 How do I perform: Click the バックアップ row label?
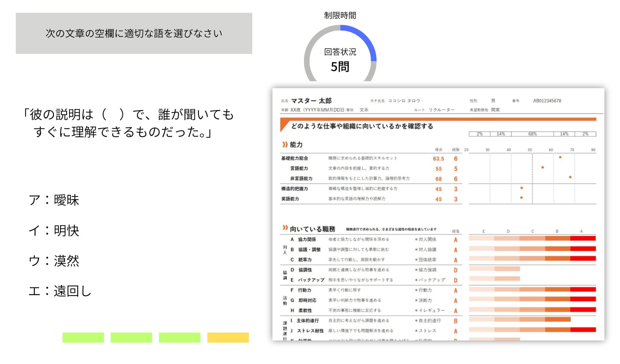tap(311, 280)
